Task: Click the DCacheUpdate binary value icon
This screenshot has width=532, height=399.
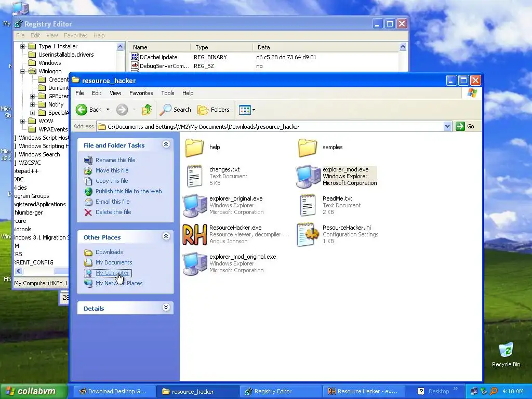Action: pos(135,57)
